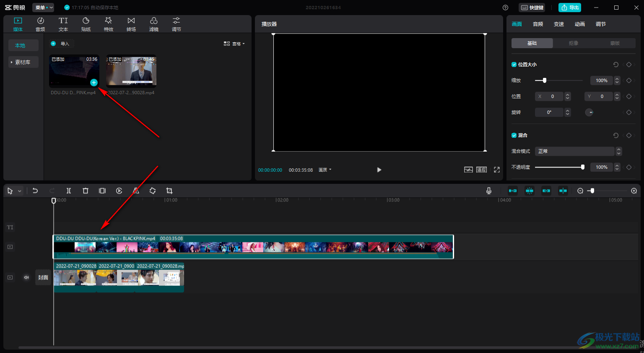Viewport: 644px width, 353px height.
Task: Open the waveform scope icon in player
Action: 468,170
